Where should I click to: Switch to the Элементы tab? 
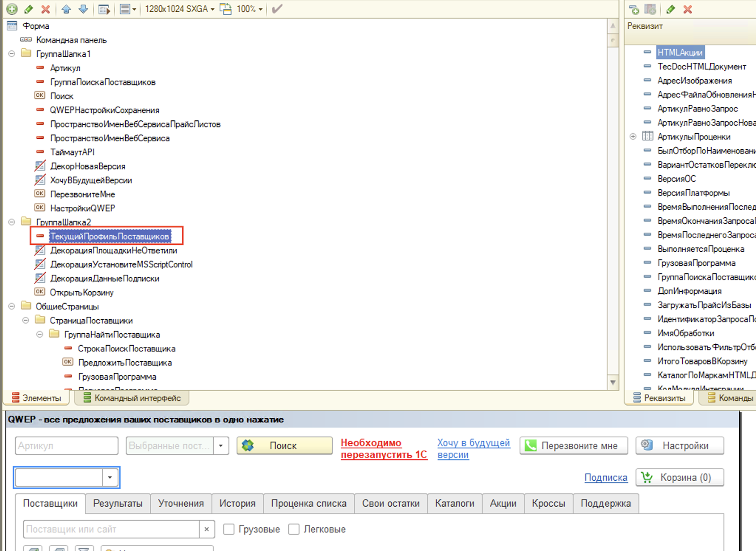pos(37,398)
